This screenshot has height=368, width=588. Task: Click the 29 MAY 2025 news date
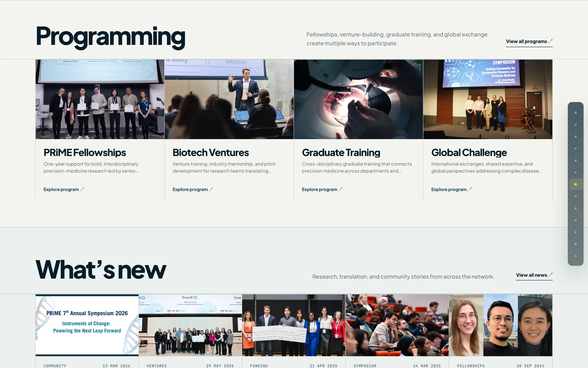click(220, 366)
